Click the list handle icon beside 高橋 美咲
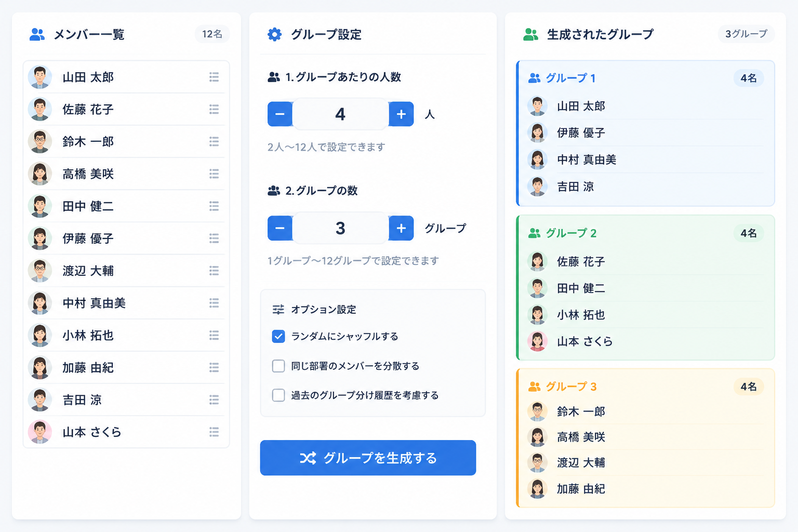The width and height of the screenshot is (798, 532). pyautogui.click(x=214, y=174)
